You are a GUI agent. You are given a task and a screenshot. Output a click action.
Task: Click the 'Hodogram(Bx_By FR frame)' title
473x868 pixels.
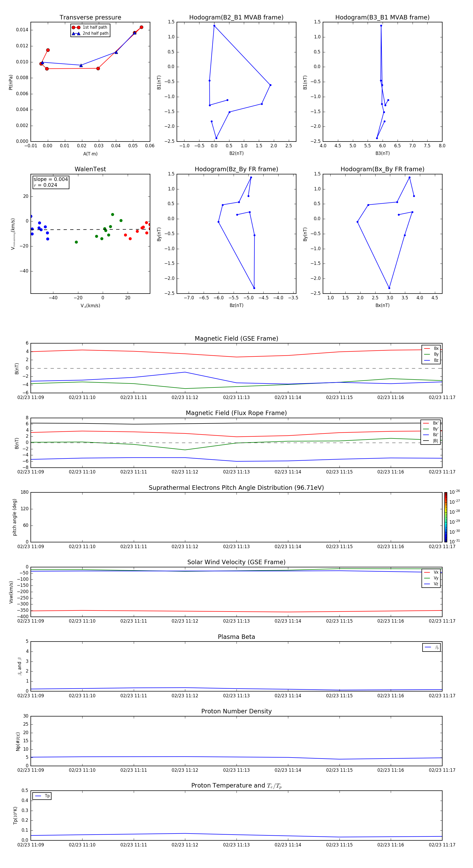click(382, 169)
